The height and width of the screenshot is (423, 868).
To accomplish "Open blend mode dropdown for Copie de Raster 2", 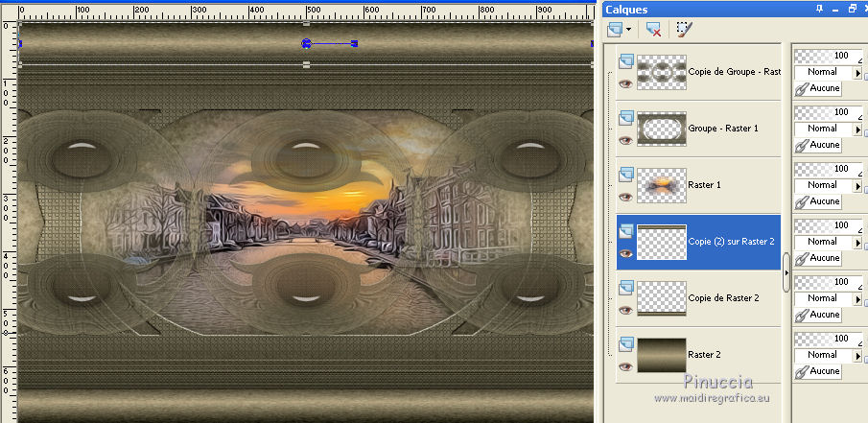I will point(858,298).
